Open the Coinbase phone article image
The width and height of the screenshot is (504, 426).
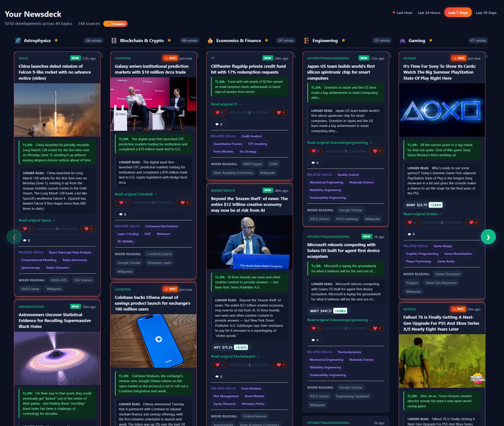point(153,341)
